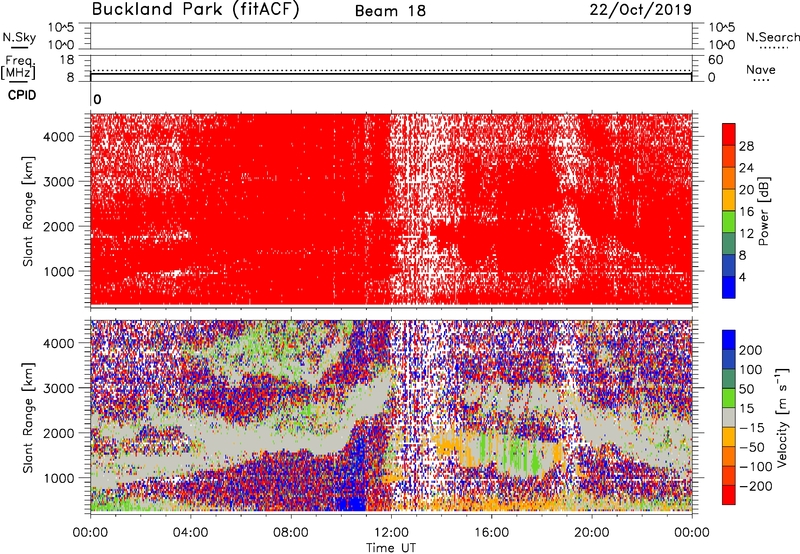Click the "Power [dB]" colorbar title

764,211
